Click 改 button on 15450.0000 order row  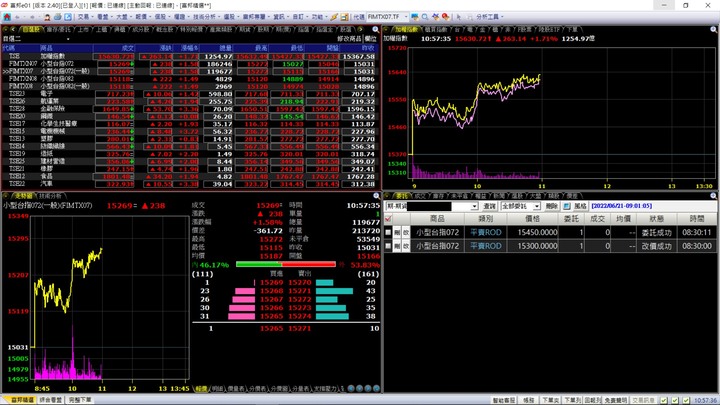point(405,232)
